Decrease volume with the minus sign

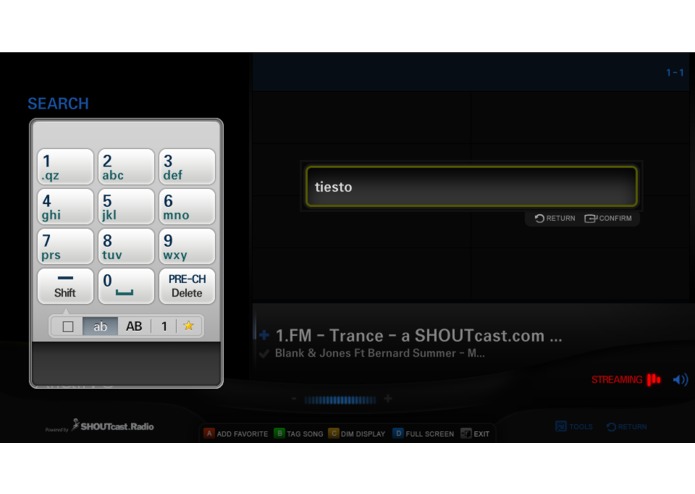point(293,399)
